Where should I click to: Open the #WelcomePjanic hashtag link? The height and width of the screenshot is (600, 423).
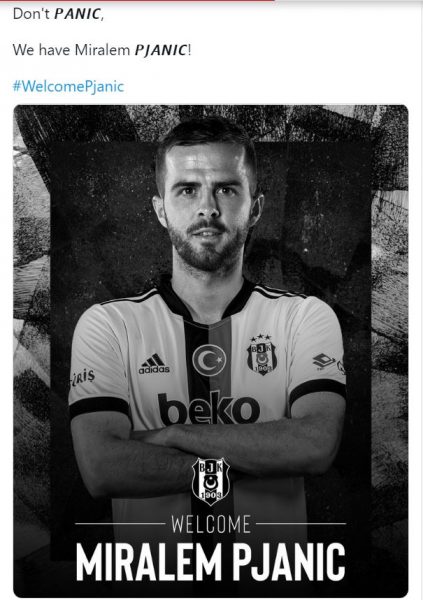68,86
